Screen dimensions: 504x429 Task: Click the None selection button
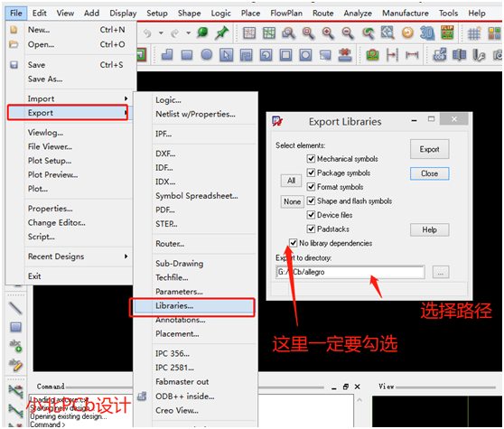point(292,201)
